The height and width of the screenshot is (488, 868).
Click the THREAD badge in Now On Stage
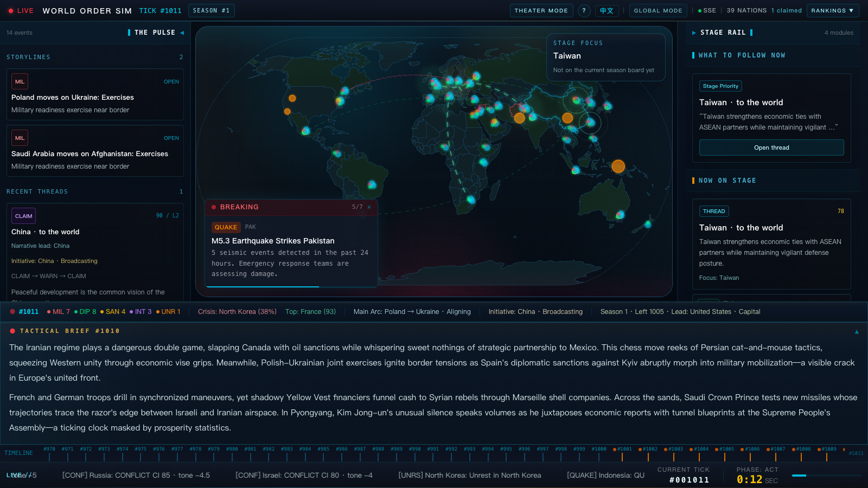tap(714, 211)
